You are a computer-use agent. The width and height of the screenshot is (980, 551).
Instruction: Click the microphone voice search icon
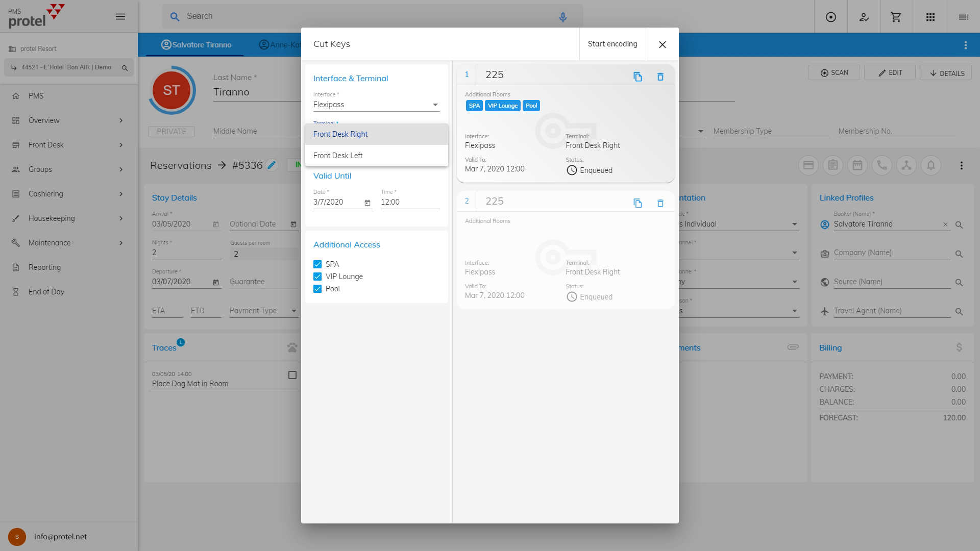(x=562, y=17)
